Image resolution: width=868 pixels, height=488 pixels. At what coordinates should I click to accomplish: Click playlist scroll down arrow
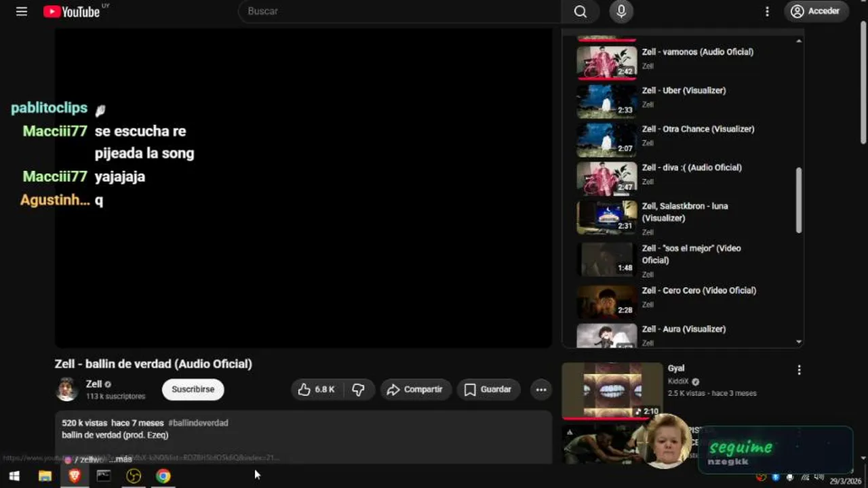click(799, 342)
